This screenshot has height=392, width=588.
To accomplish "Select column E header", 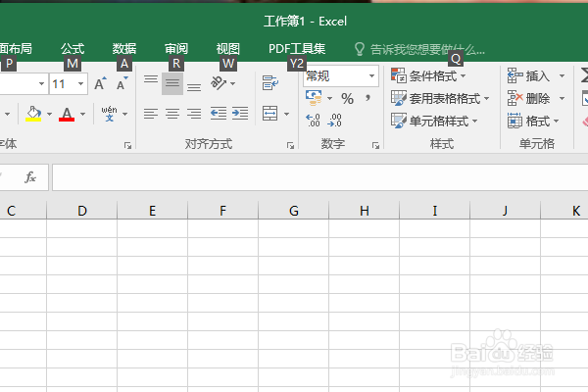I will click(152, 211).
